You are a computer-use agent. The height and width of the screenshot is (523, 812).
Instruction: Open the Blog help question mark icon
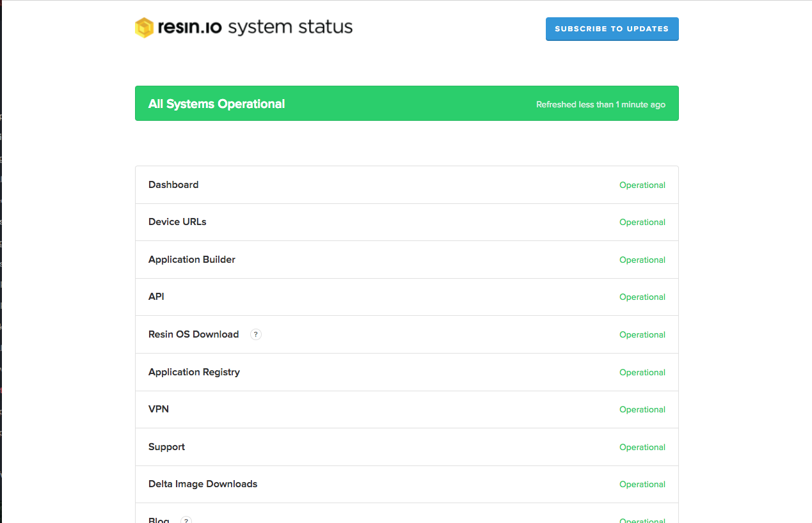pos(186,520)
